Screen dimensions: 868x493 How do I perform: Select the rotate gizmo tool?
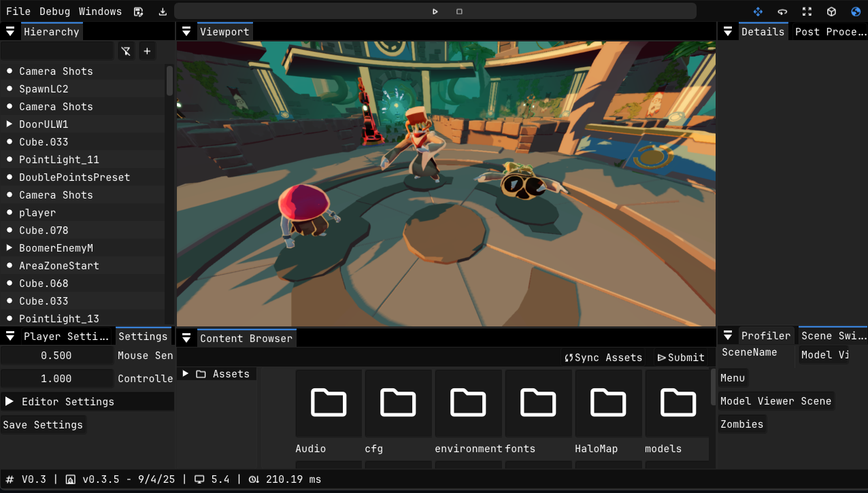point(782,12)
